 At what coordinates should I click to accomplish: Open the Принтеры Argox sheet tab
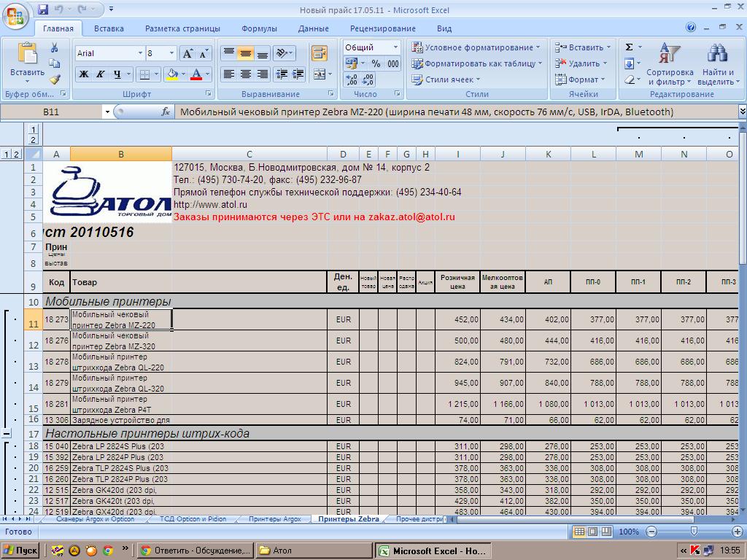pyautogui.click(x=275, y=519)
